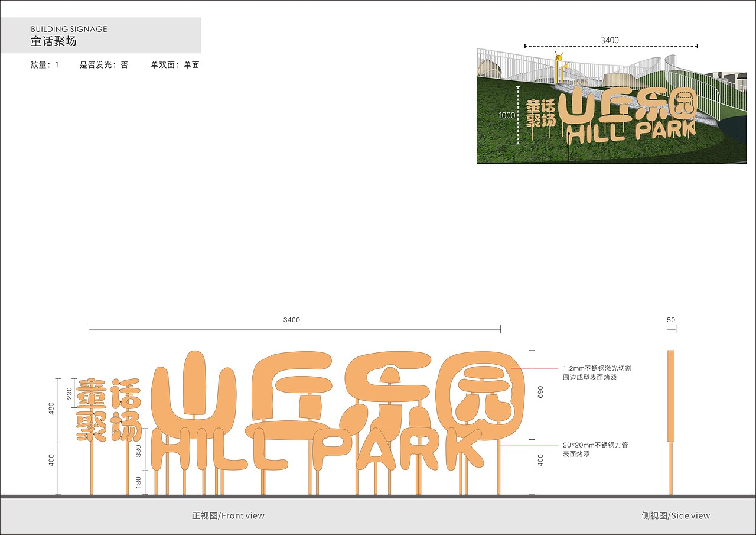This screenshot has height=535, width=756.
Task: Click the "180" vertical dimension label
Action: click(139, 482)
